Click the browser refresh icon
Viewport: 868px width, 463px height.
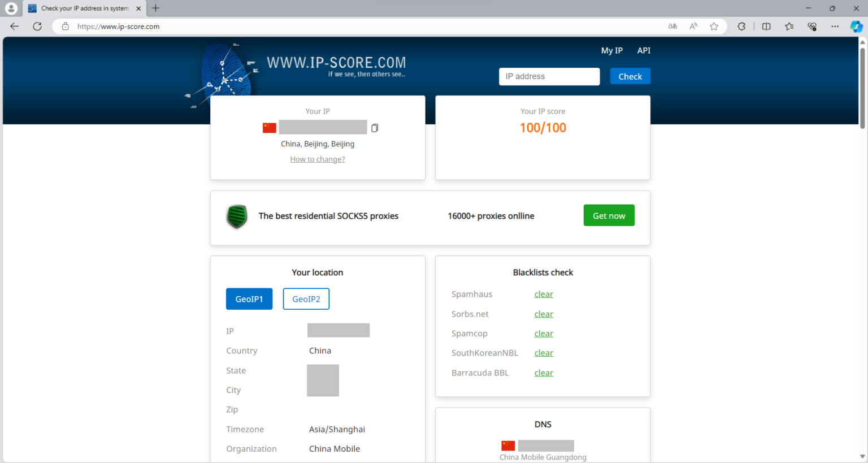(37, 27)
